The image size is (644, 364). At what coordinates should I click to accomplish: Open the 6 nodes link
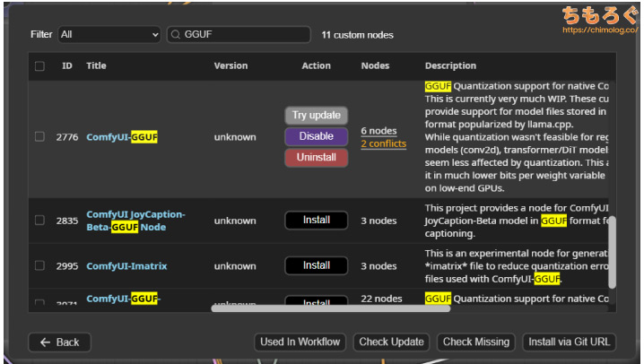(x=379, y=131)
